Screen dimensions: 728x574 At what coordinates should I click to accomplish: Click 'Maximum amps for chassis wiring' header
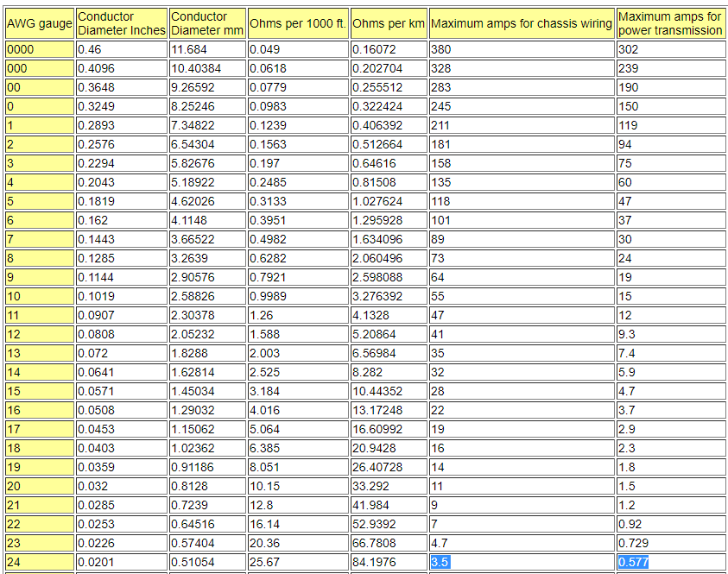point(522,23)
